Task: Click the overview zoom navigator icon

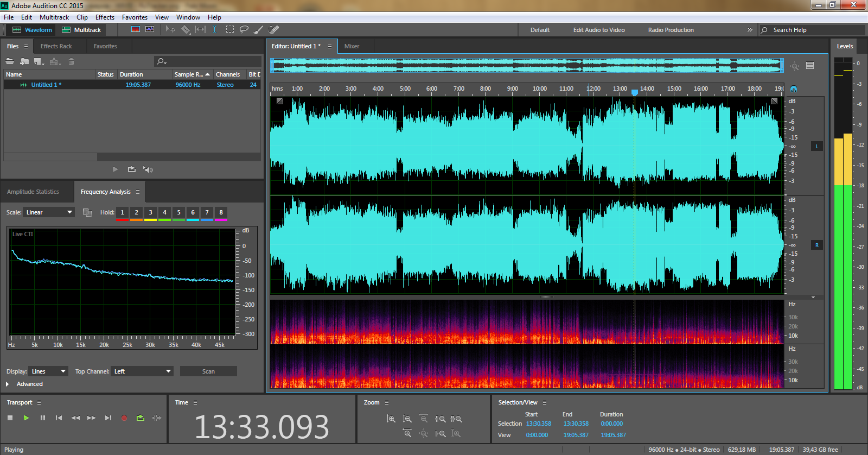Action: [x=795, y=66]
